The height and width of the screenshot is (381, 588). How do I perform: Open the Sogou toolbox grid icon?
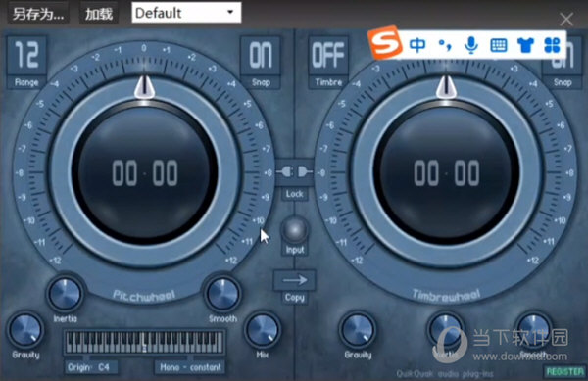tap(552, 45)
